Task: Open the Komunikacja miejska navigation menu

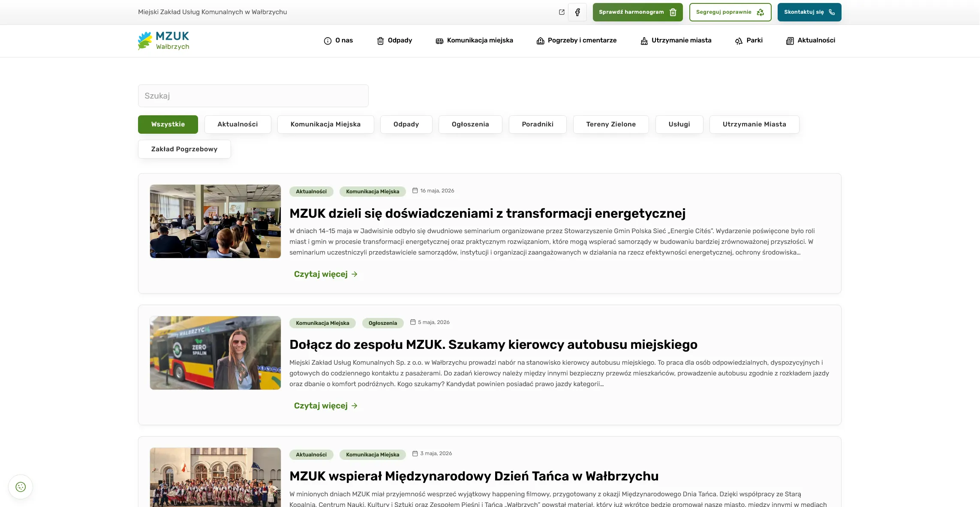Action: tap(474, 40)
